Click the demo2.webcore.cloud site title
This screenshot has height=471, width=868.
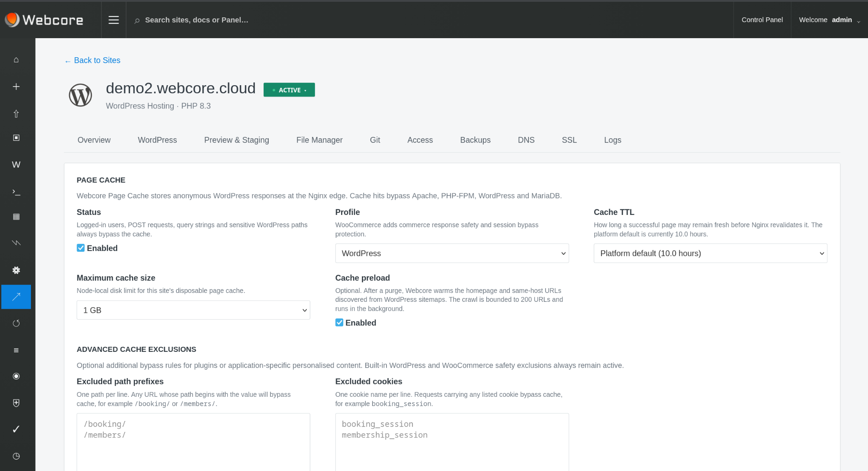tap(181, 88)
